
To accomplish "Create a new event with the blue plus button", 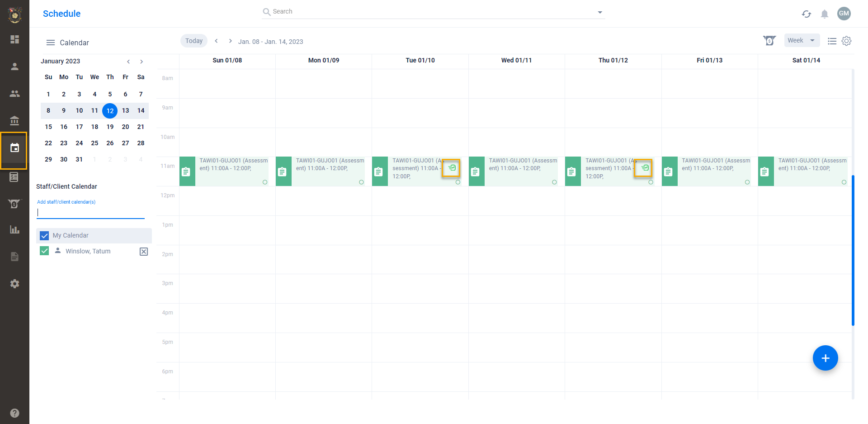I will (825, 358).
